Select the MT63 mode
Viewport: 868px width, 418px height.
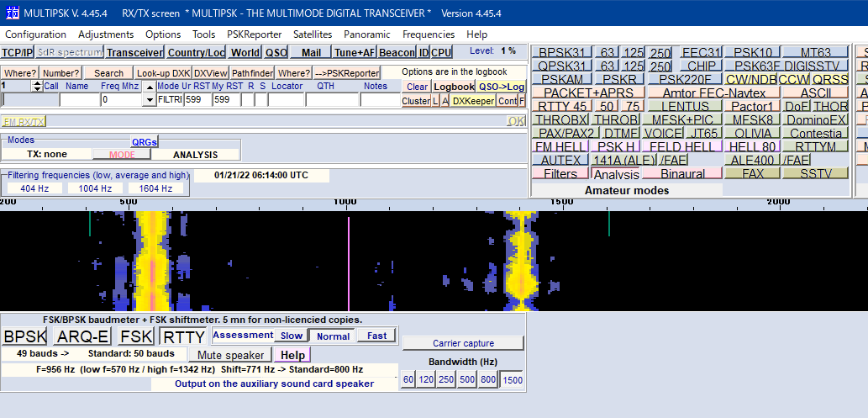pos(815,53)
